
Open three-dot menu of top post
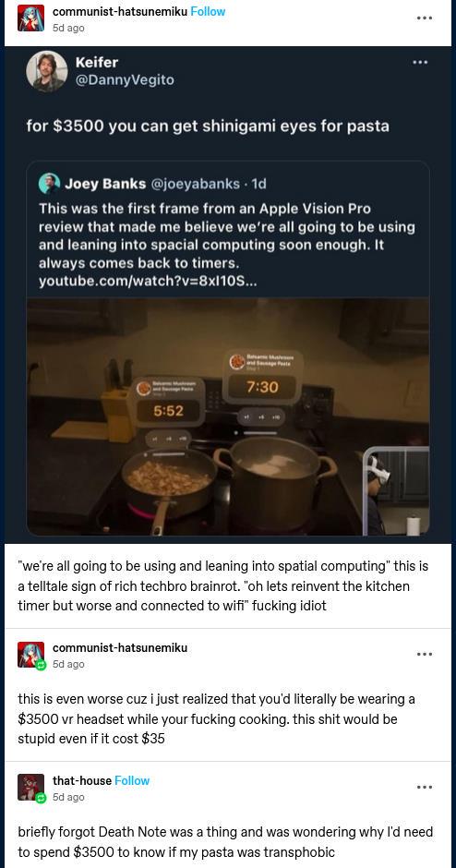(x=424, y=18)
